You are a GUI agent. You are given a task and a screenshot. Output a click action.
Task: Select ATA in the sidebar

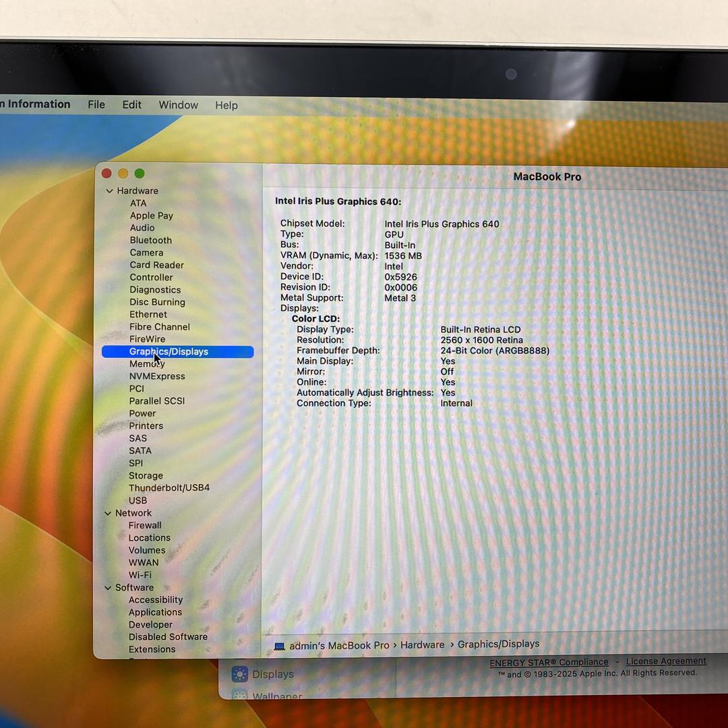(138, 203)
